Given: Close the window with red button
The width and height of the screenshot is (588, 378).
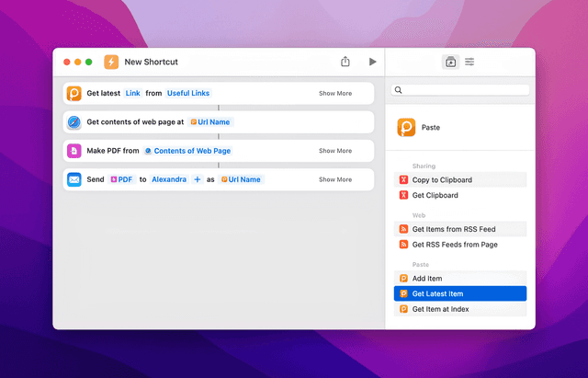Looking at the screenshot, I should coord(67,62).
